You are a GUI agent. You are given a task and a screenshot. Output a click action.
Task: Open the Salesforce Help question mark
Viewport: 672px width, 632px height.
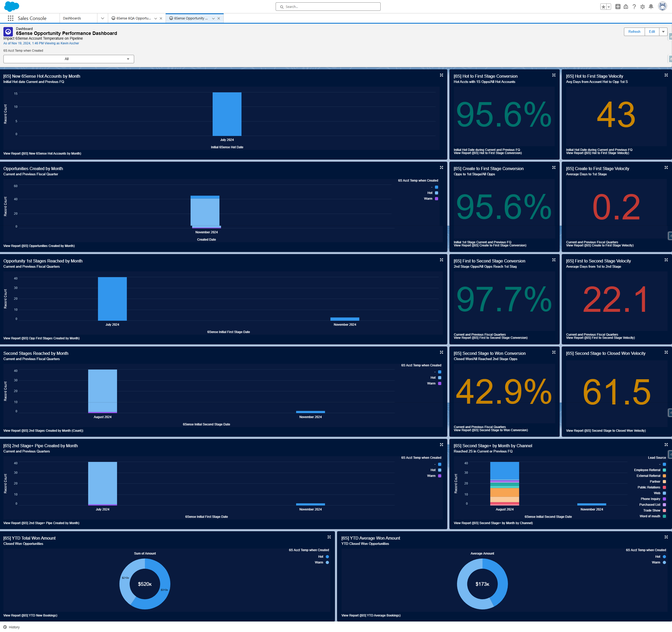pyautogui.click(x=634, y=7)
